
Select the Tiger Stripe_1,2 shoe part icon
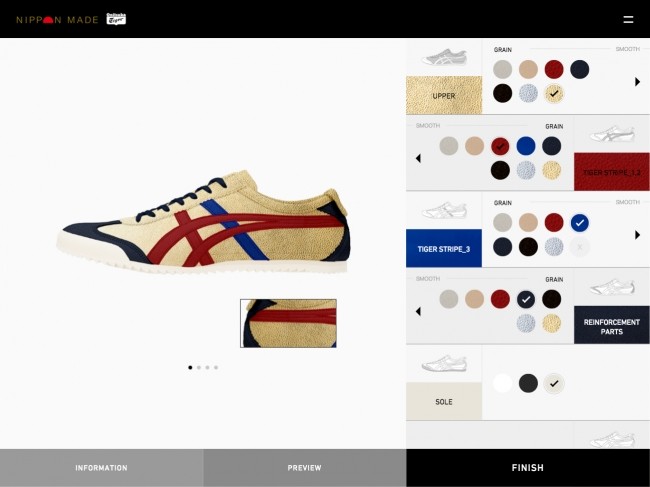612,136
